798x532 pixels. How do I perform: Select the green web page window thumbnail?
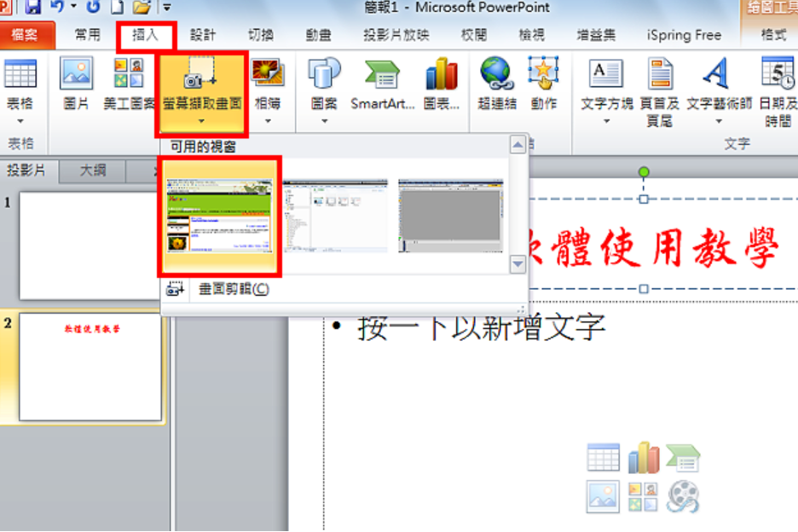219,217
